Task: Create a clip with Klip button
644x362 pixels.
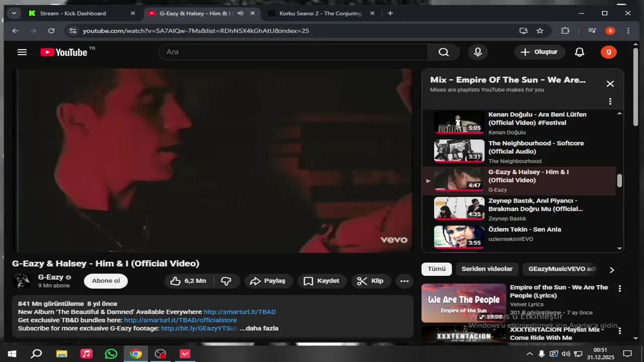Action: tap(370, 281)
